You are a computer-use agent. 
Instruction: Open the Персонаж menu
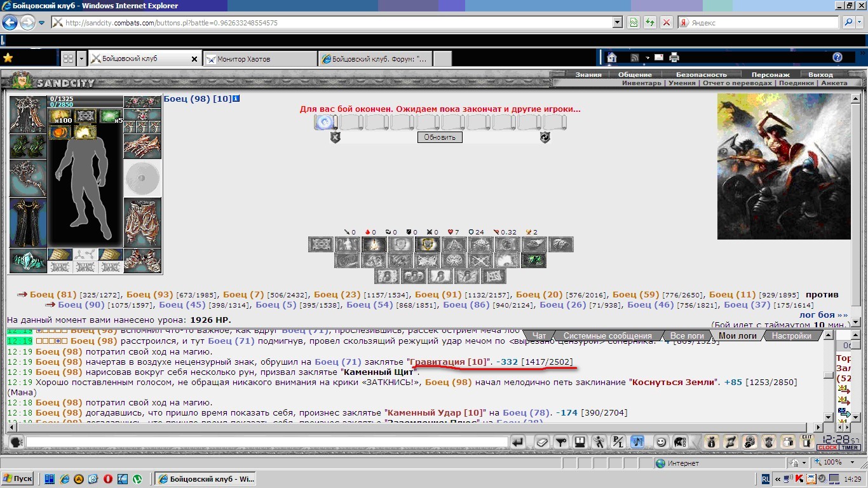(770, 74)
